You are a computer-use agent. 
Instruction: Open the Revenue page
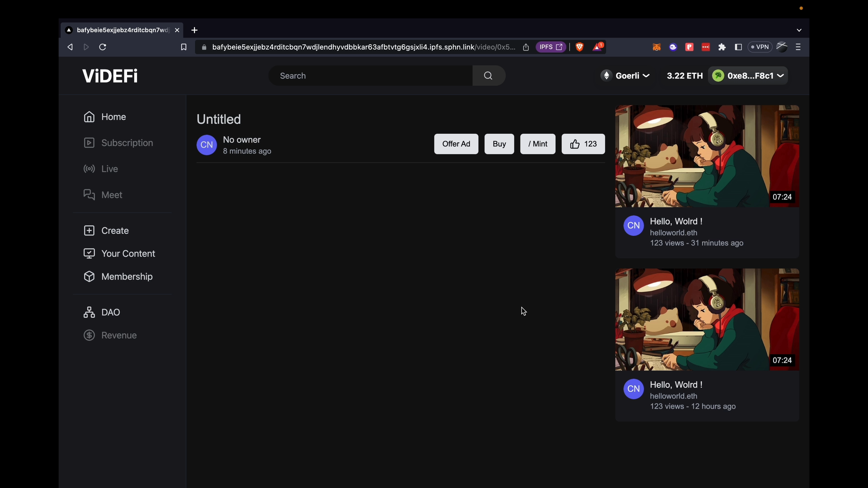110,335
